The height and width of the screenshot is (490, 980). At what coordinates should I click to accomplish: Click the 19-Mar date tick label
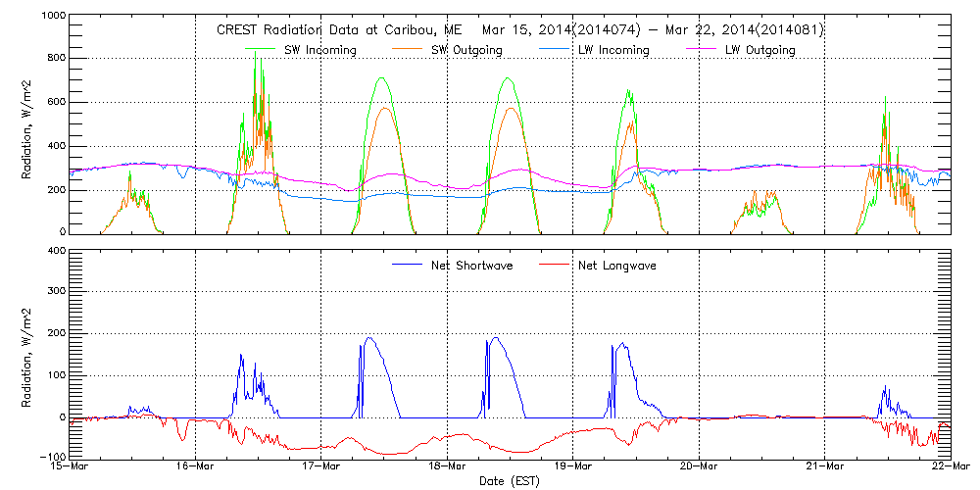point(573,466)
